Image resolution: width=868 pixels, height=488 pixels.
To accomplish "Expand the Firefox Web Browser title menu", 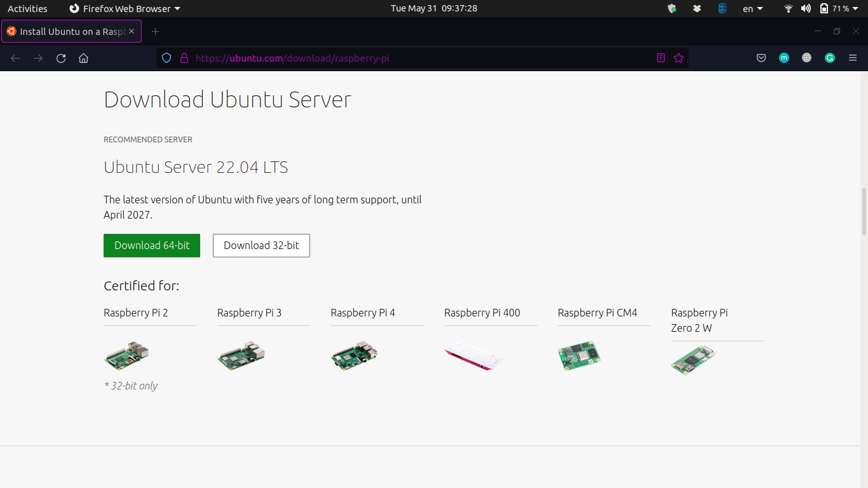I will pos(124,8).
